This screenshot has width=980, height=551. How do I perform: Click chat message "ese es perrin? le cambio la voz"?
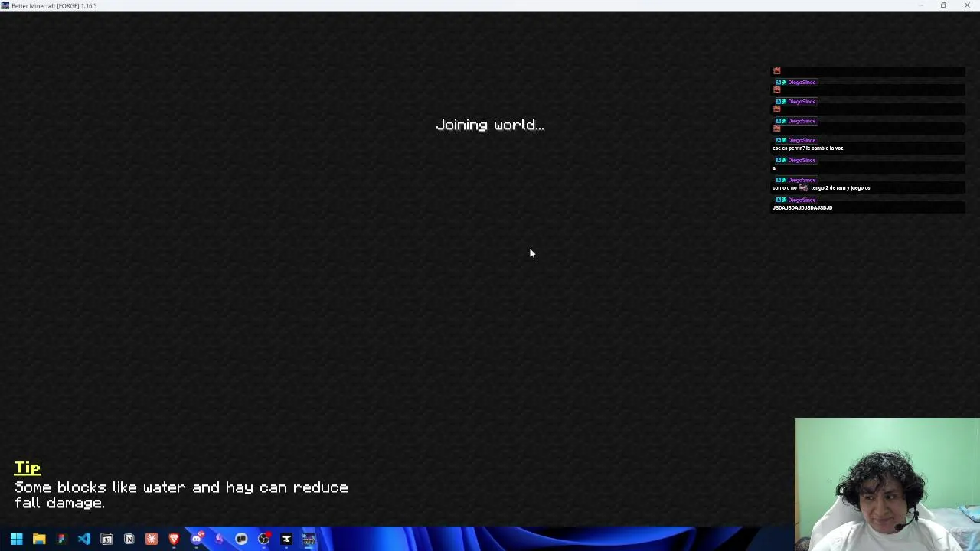click(808, 148)
